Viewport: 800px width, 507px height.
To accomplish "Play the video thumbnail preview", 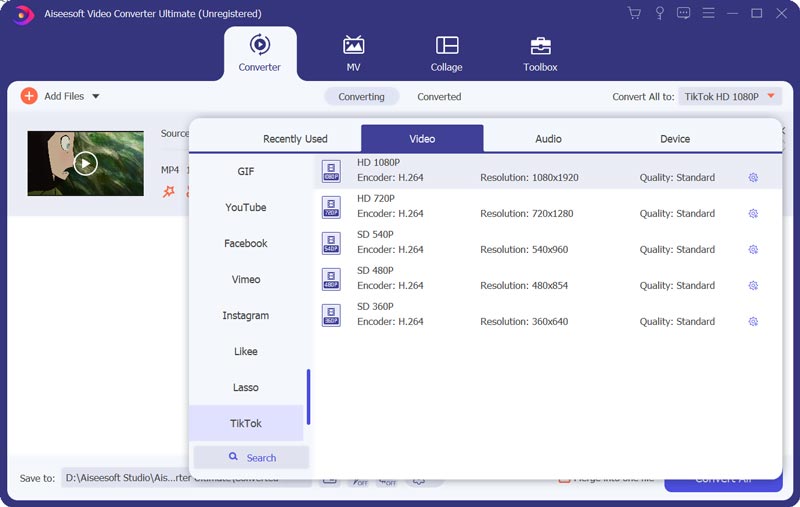I will point(85,163).
